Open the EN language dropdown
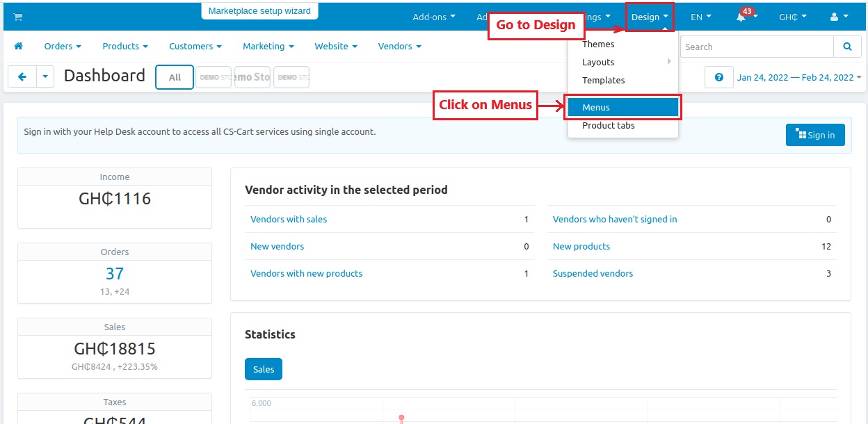 (x=700, y=17)
